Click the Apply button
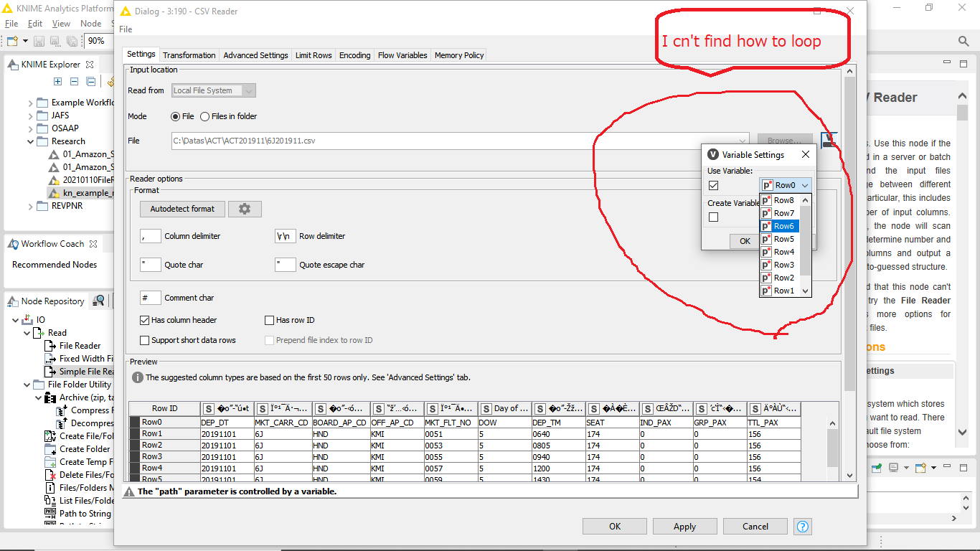980x551 pixels. [684, 526]
